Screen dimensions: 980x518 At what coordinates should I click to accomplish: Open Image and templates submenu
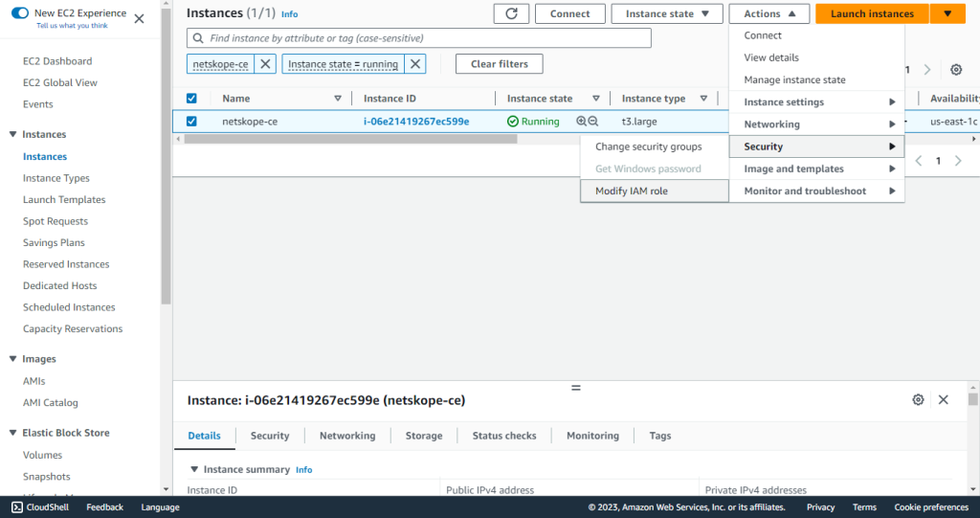click(x=816, y=169)
